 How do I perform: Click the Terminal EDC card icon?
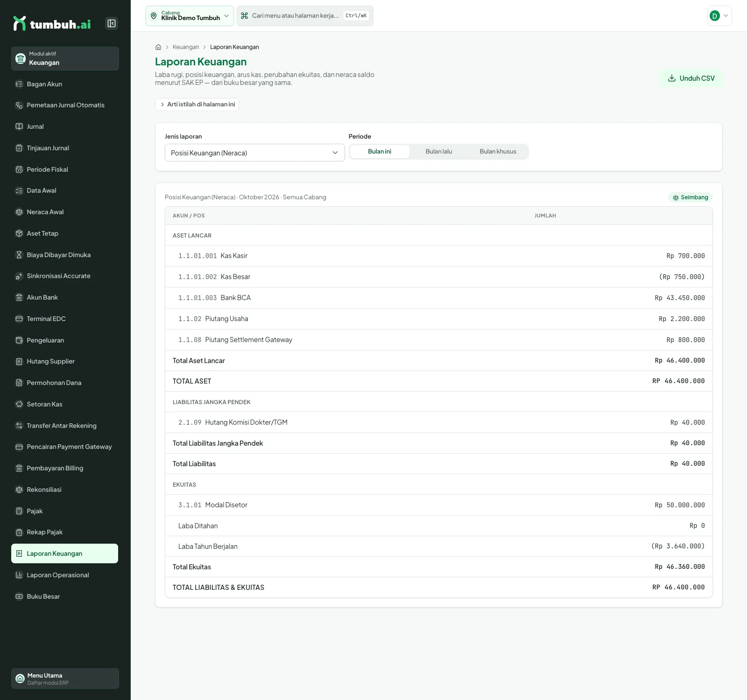19,319
